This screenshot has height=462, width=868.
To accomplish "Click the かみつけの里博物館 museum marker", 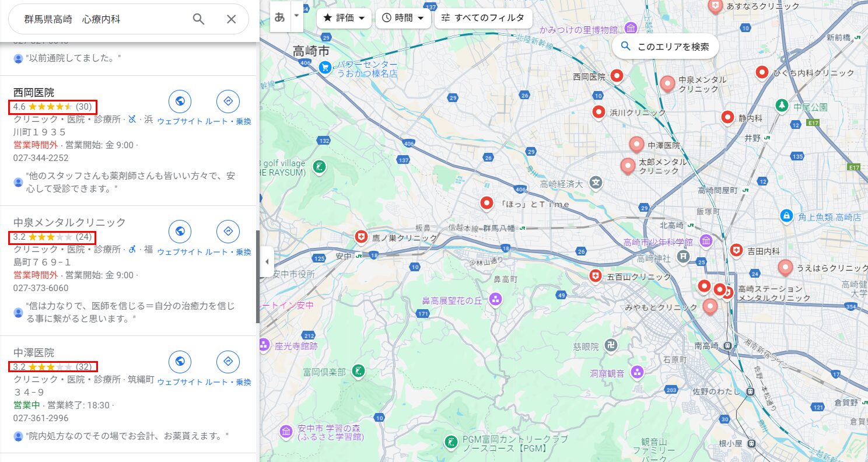I will 631,29.
